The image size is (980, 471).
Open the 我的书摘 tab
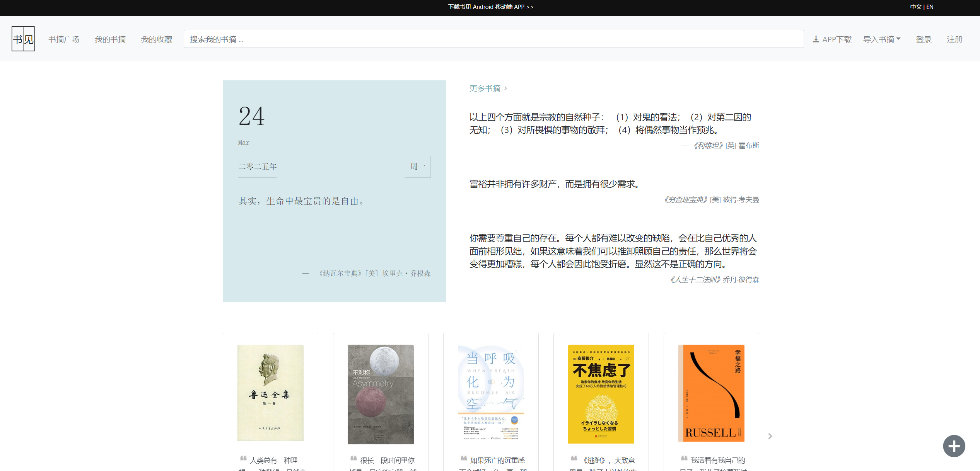[110, 39]
